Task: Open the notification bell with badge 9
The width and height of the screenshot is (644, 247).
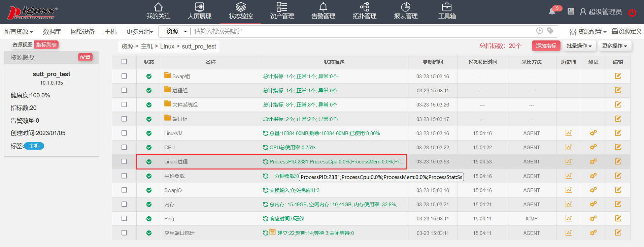Action: 552,11
